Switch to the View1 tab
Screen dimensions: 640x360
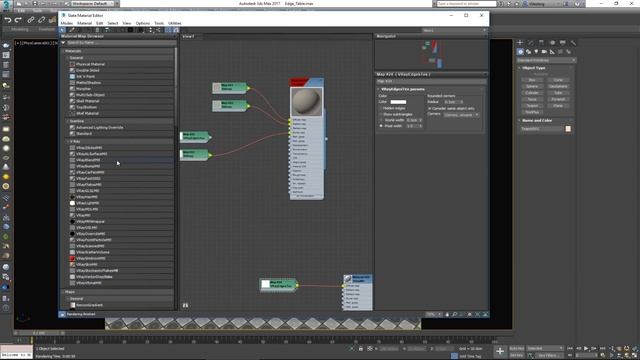[189, 36]
